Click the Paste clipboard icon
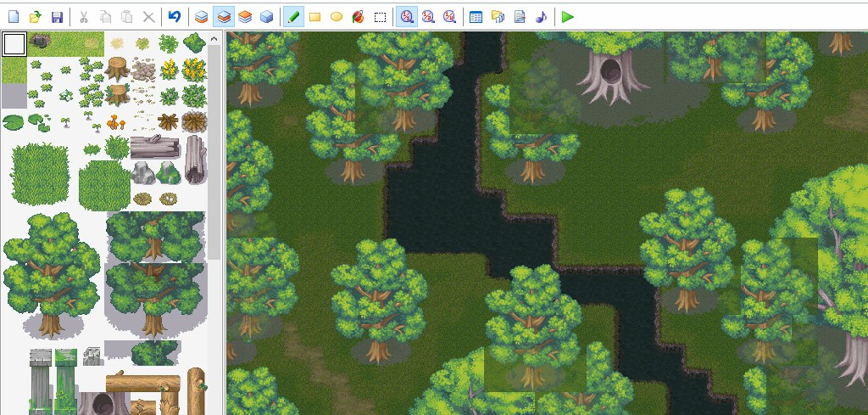 (x=127, y=17)
